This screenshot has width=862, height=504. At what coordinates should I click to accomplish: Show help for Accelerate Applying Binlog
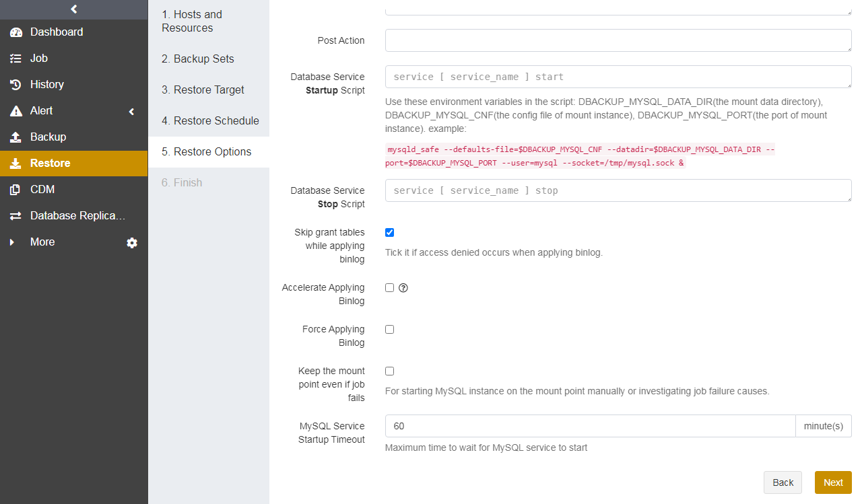click(x=403, y=288)
